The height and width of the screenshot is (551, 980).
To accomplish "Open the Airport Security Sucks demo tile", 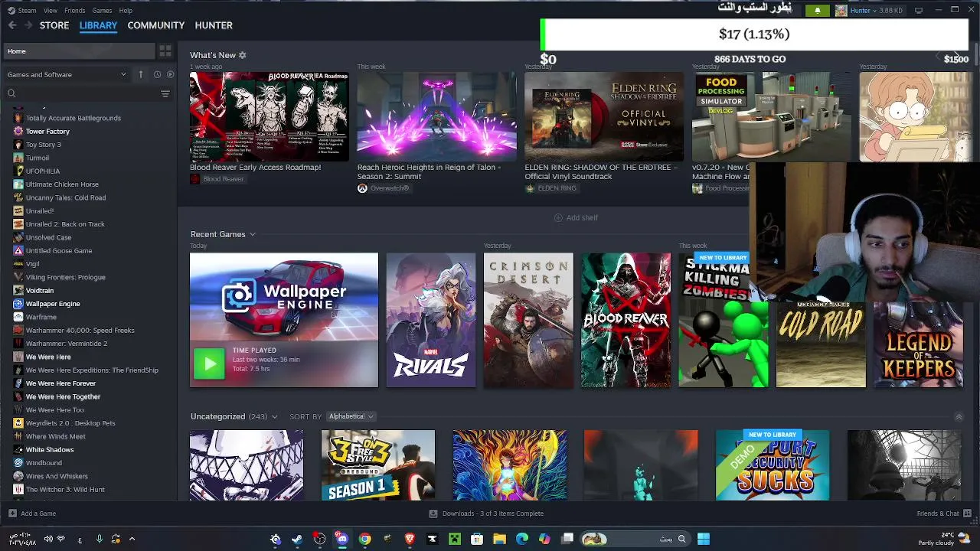I will pyautogui.click(x=773, y=465).
